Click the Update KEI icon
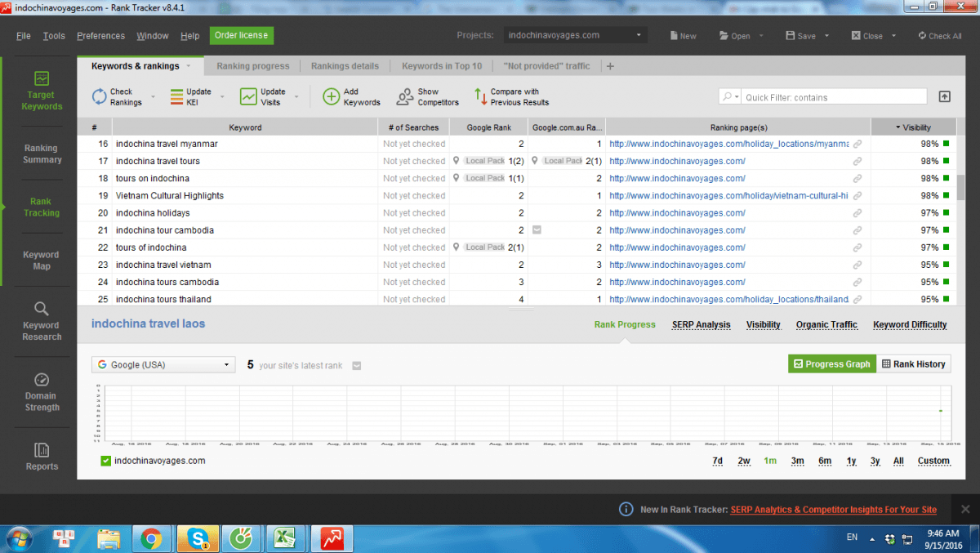Image resolution: width=980 pixels, height=553 pixels. tap(176, 96)
